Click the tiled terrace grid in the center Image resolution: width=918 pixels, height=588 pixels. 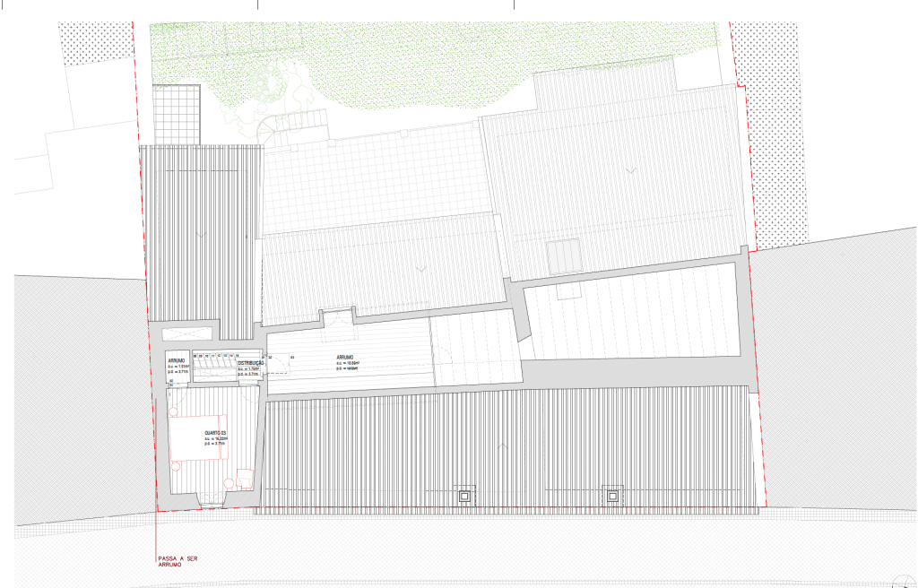point(377,179)
